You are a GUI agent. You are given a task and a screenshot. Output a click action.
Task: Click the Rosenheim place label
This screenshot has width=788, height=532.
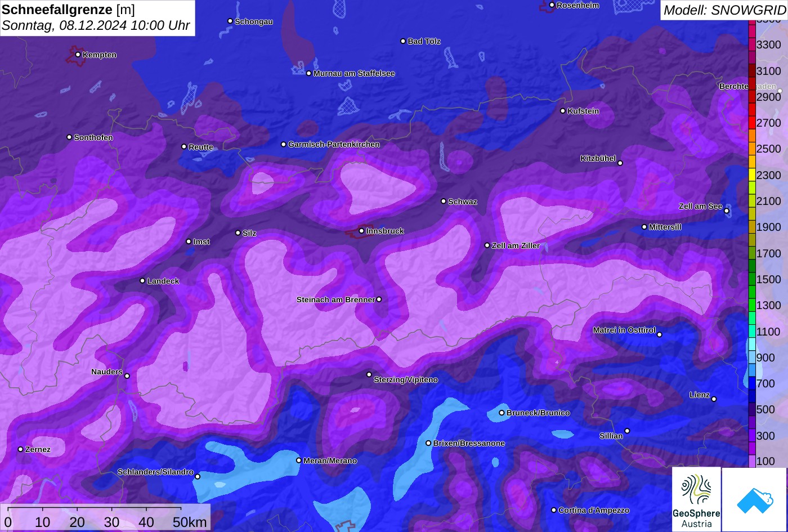coord(577,5)
